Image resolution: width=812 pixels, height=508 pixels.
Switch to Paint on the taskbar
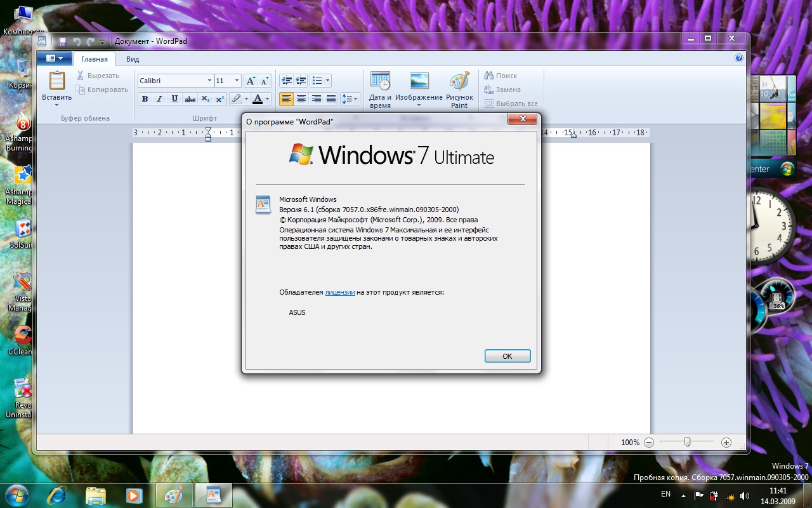(174, 495)
